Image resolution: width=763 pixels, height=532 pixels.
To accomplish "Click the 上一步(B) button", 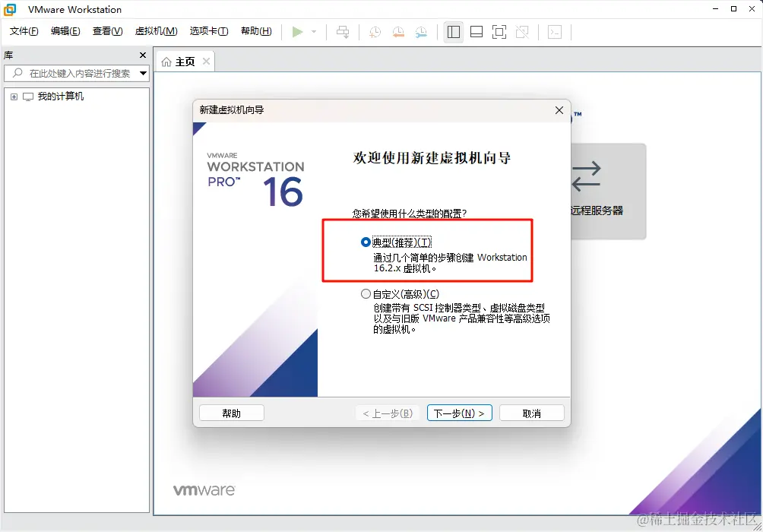I will tap(388, 413).
